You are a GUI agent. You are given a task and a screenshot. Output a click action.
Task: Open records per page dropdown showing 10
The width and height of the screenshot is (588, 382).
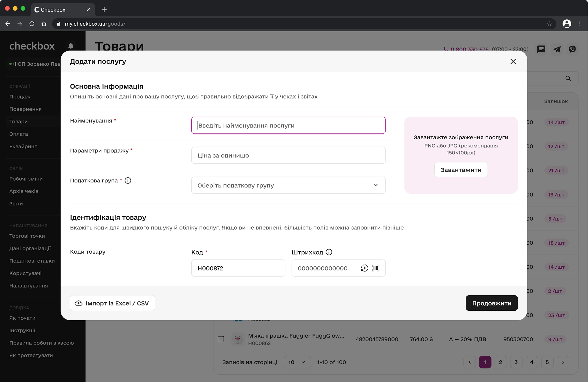(x=297, y=362)
